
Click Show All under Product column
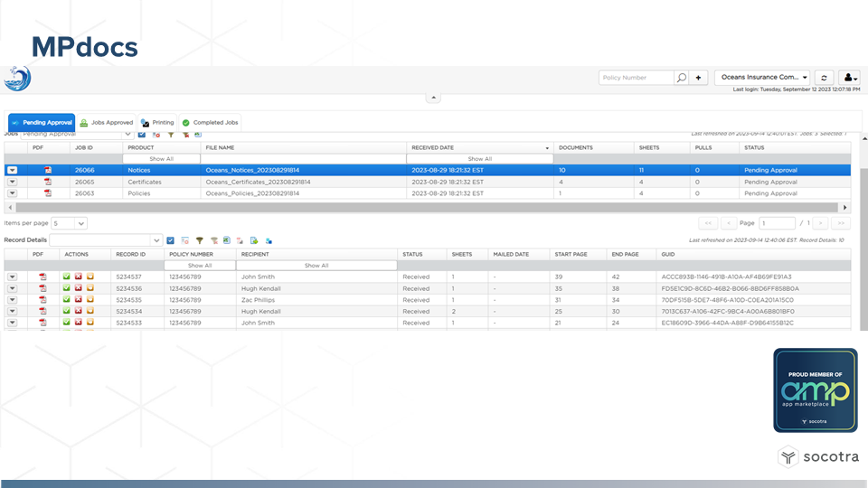162,159
